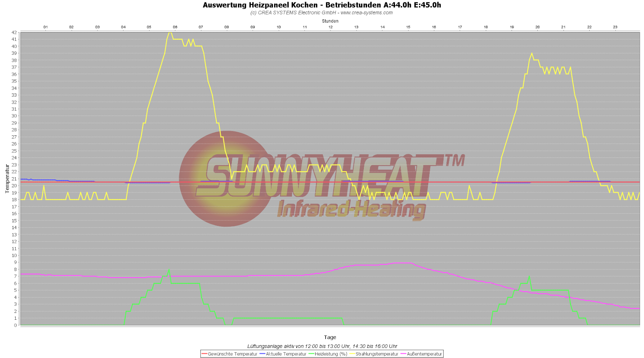
Task: Click the blue legend line marker
Action: pyautogui.click(x=262, y=354)
